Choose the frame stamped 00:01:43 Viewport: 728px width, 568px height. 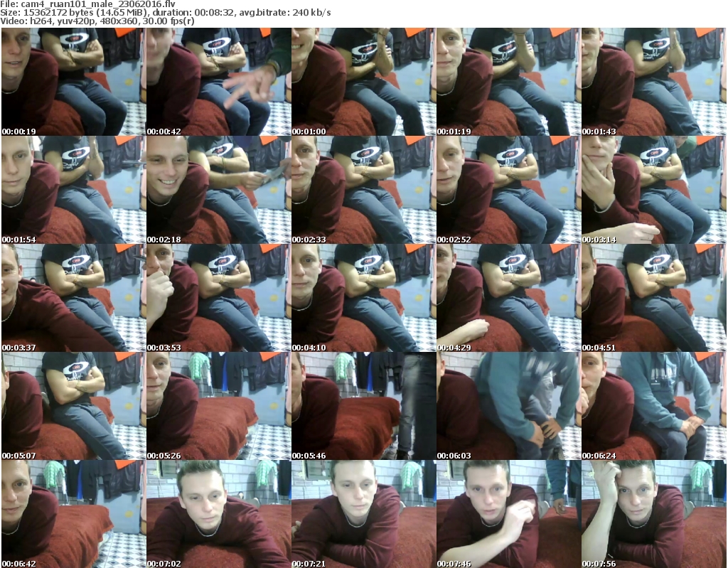coord(653,82)
